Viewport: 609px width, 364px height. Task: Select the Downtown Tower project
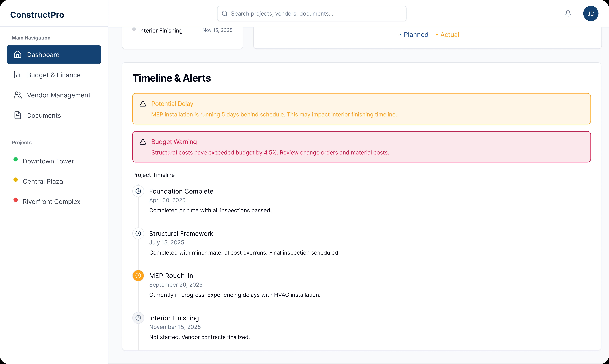point(48,161)
